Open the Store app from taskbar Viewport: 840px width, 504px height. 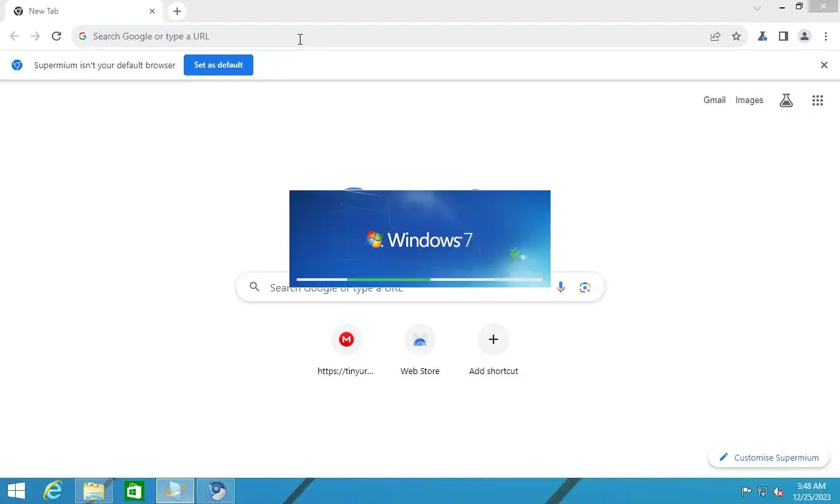point(135,491)
